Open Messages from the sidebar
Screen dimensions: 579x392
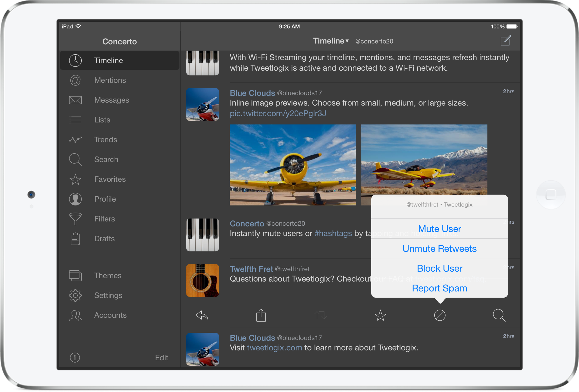pyautogui.click(x=75, y=100)
